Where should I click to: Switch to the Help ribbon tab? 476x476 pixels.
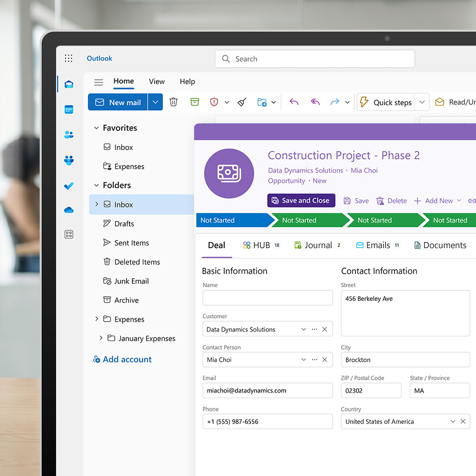(x=187, y=81)
